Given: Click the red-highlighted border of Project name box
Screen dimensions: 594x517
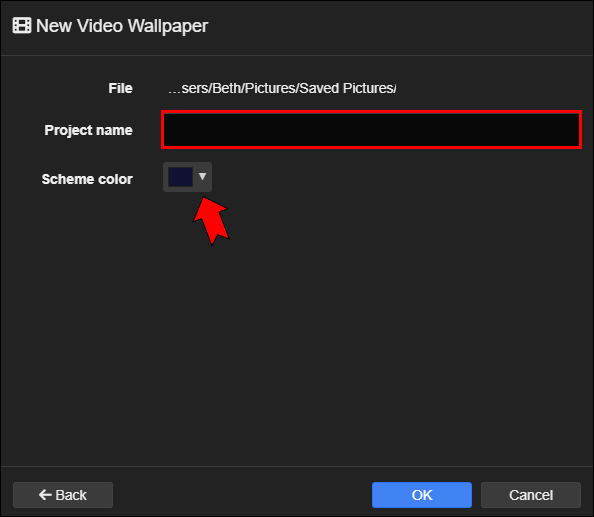Looking at the screenshot, I should pos(371,112).
